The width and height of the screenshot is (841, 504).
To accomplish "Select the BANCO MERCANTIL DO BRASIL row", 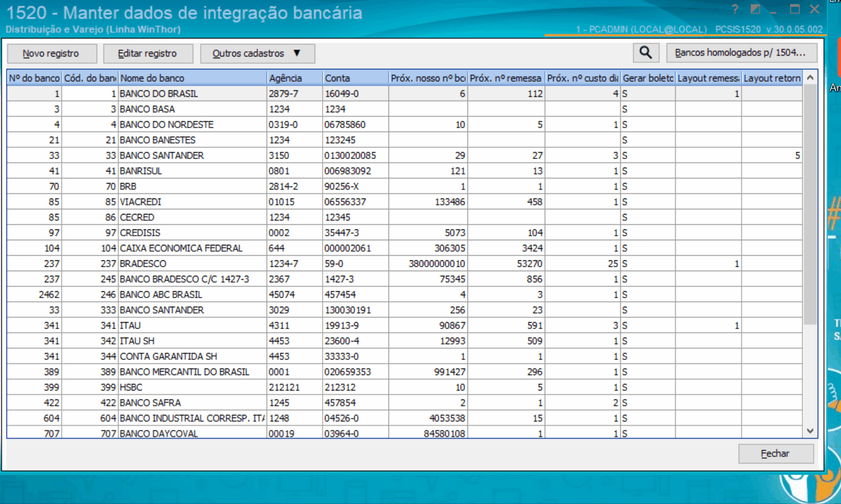I will coord(404,371).
